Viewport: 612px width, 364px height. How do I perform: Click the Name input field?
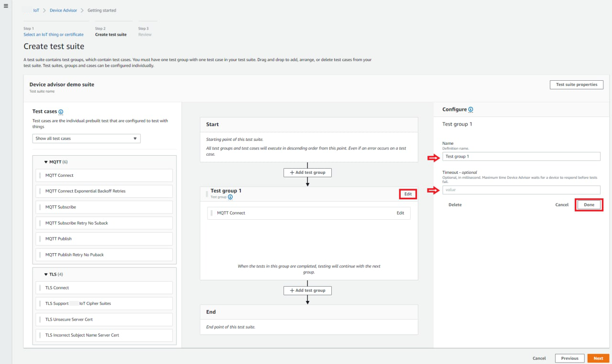(x=521, y=156)
